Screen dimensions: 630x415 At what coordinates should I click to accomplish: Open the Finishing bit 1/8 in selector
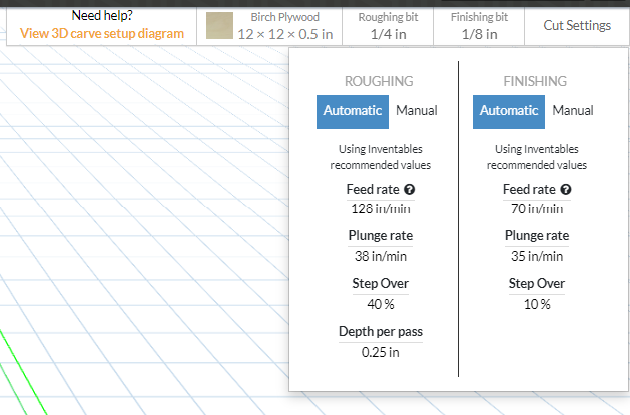(479, 26)
